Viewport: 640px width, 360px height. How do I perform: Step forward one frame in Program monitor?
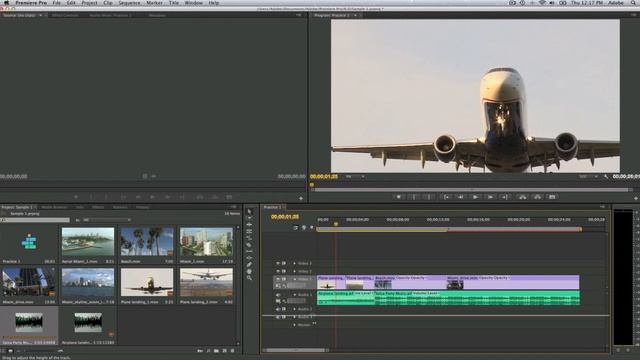[490, 197]
